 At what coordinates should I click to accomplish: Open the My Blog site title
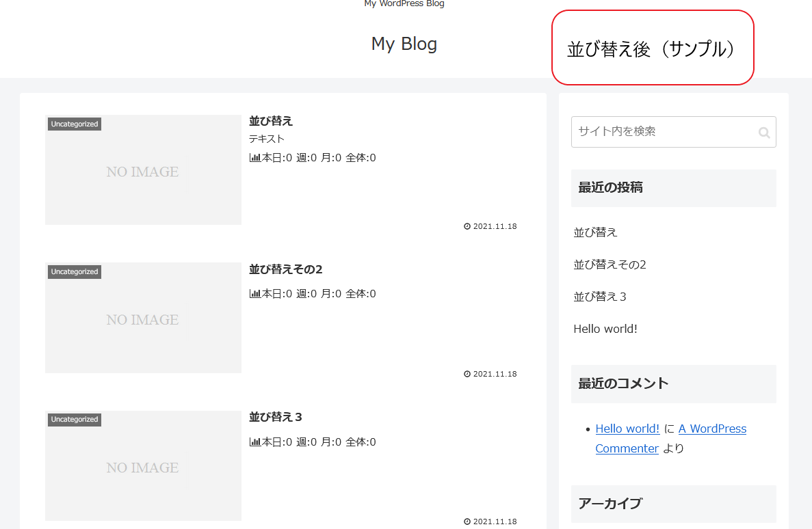click(404, 44)
